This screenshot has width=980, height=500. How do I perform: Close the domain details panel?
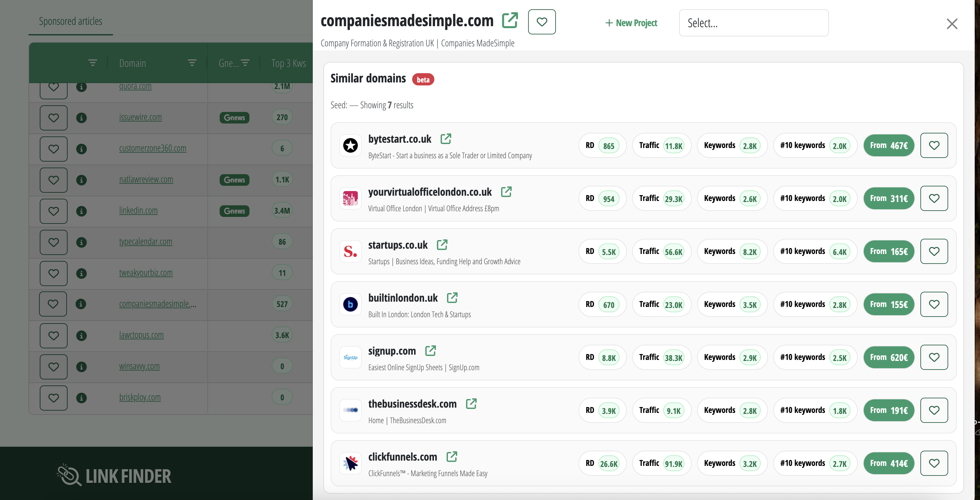(952, 24)
